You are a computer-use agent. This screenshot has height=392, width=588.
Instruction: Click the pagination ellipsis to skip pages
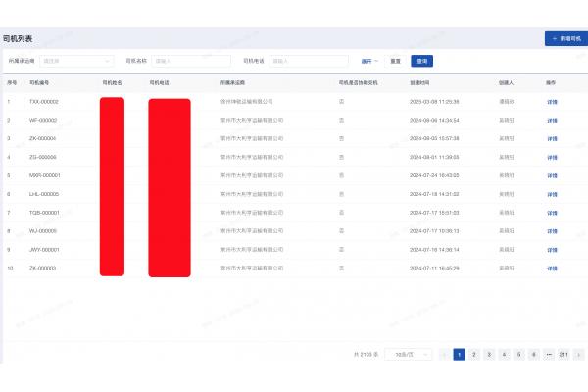coord(548,353)
